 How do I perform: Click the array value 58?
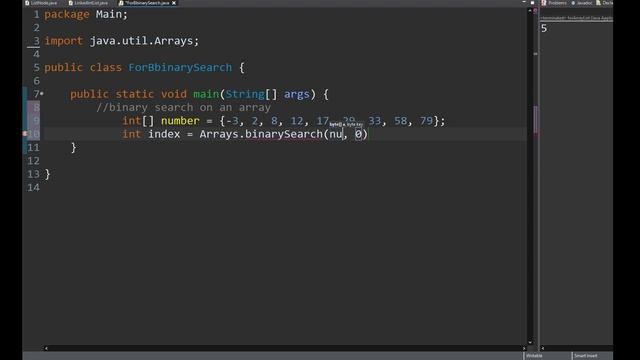click(400, 121)
